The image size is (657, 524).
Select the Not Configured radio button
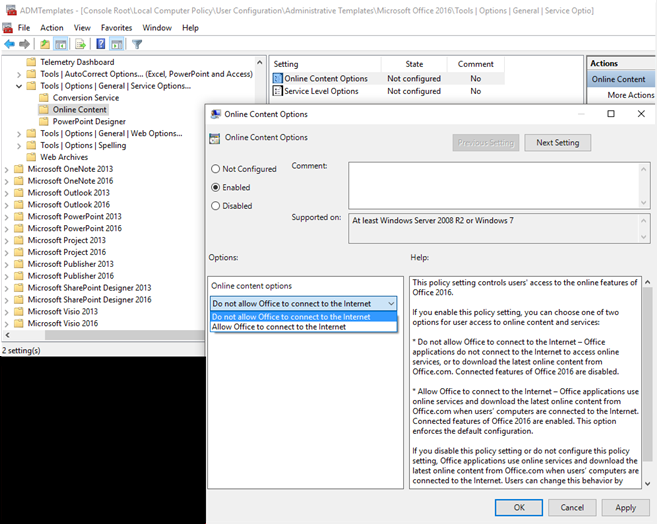(x=215, y=169)
